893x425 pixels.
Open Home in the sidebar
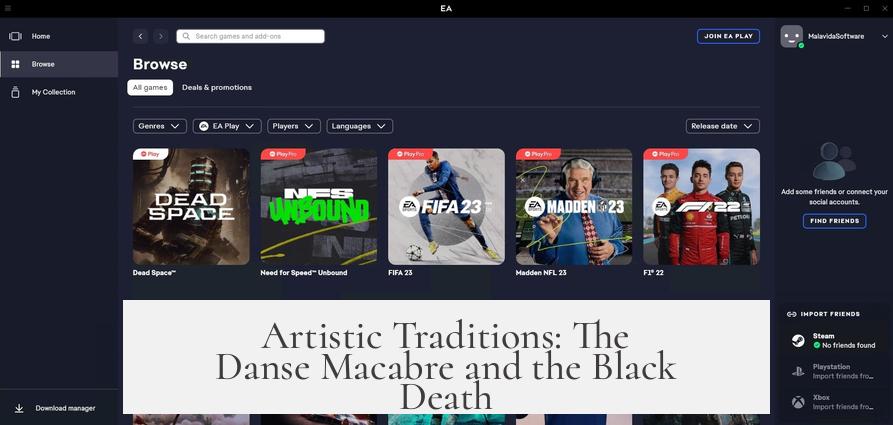click(59, 36)
